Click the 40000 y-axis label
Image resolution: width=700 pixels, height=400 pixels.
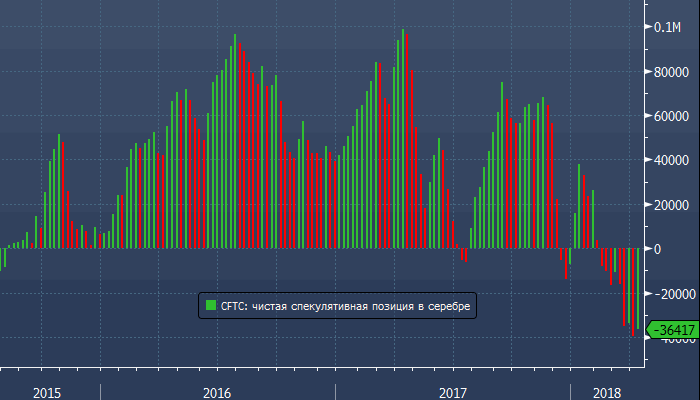(x=672, y=160)
